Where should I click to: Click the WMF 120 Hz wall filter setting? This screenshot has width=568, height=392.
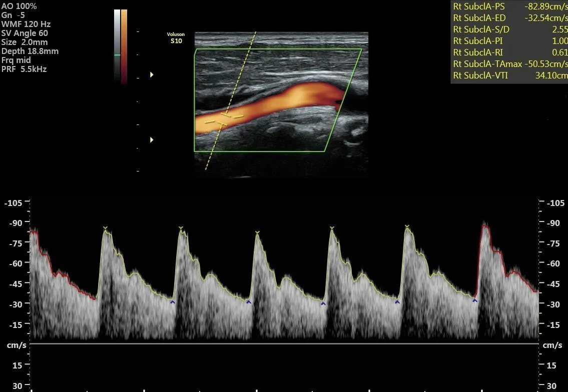(x=26, y=24)
